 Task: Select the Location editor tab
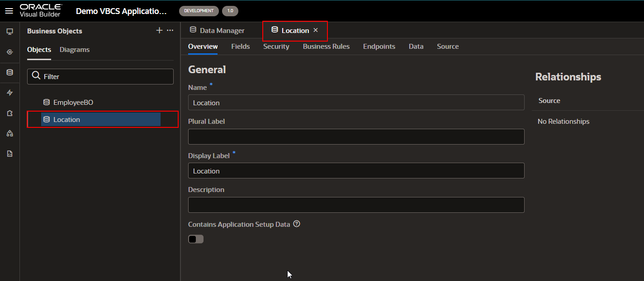(x=295, y=30)
